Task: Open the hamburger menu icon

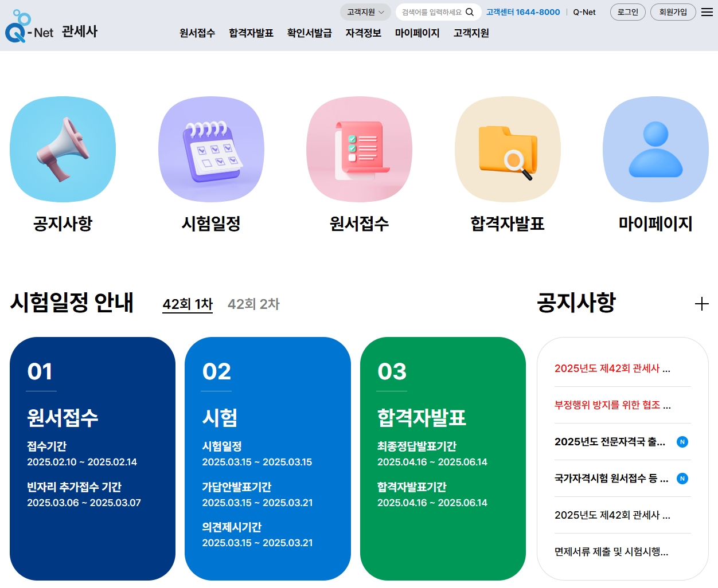Action: (x=707, y=11)
